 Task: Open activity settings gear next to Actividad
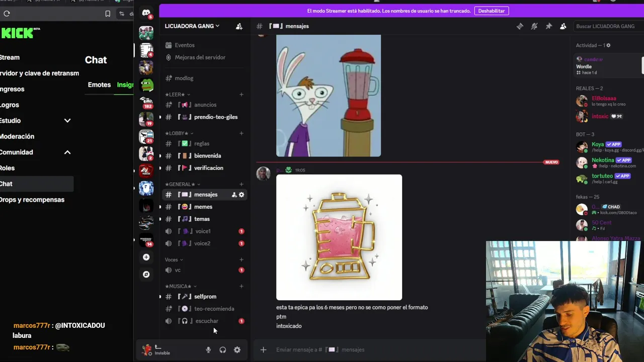(608, 45)
